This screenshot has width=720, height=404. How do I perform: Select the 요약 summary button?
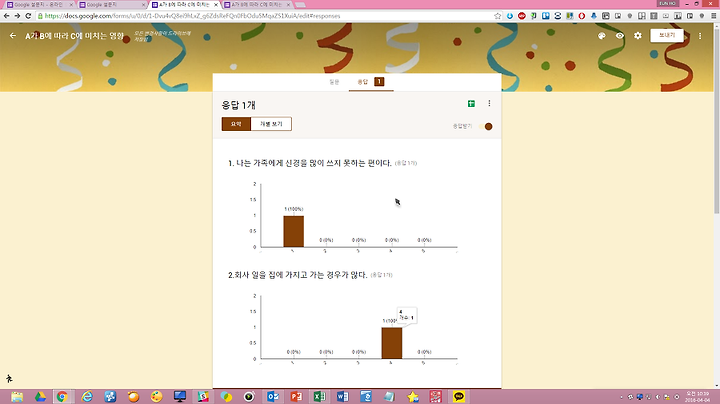tap(236, 124)
